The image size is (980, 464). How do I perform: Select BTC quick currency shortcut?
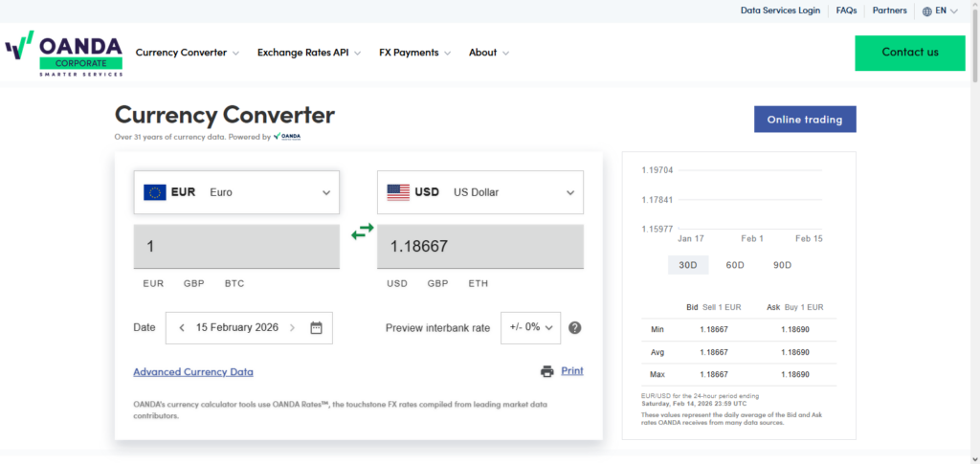click(234, 283)
